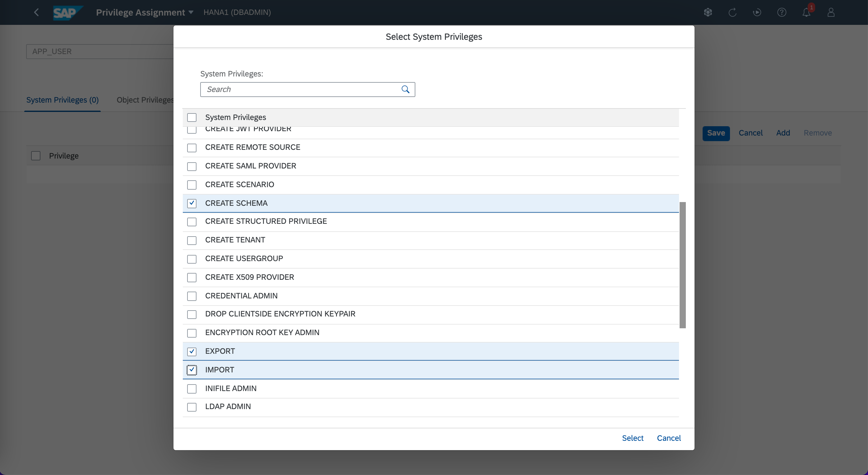Uncheck the CREATE SCHEMA privilege
Image resolution: width=868 pixels, height=475 pixels.
pos(192,203)
